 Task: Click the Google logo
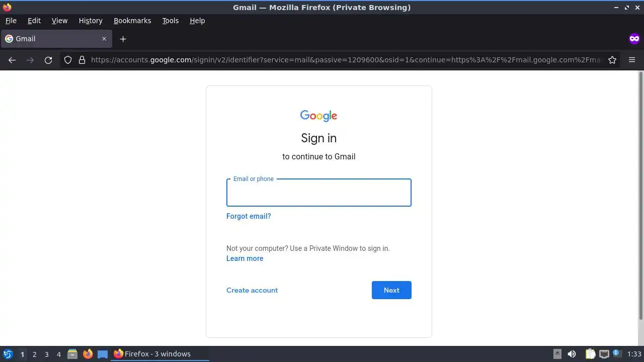click(319, 116)
